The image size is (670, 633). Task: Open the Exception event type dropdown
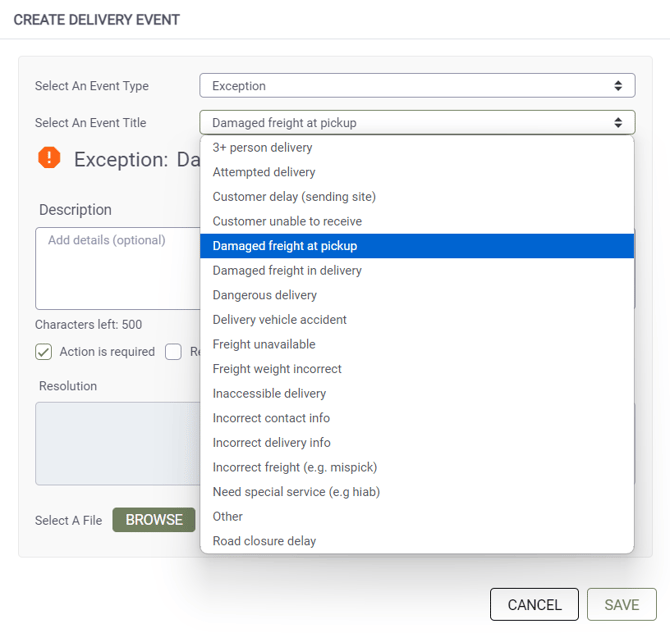coord(417,85)
